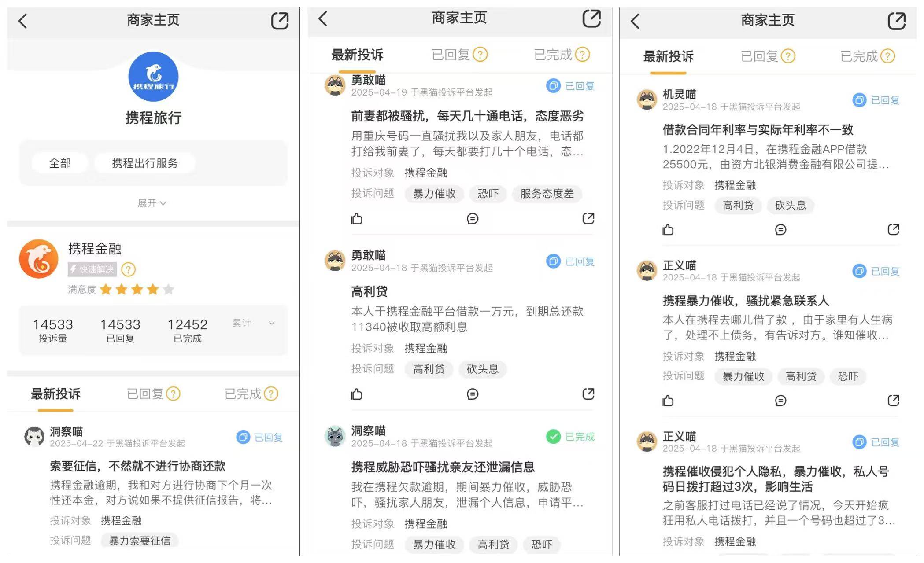
Task: Open complaint 索要征信，不然就不进行协商还款
Action: [138, 466]
